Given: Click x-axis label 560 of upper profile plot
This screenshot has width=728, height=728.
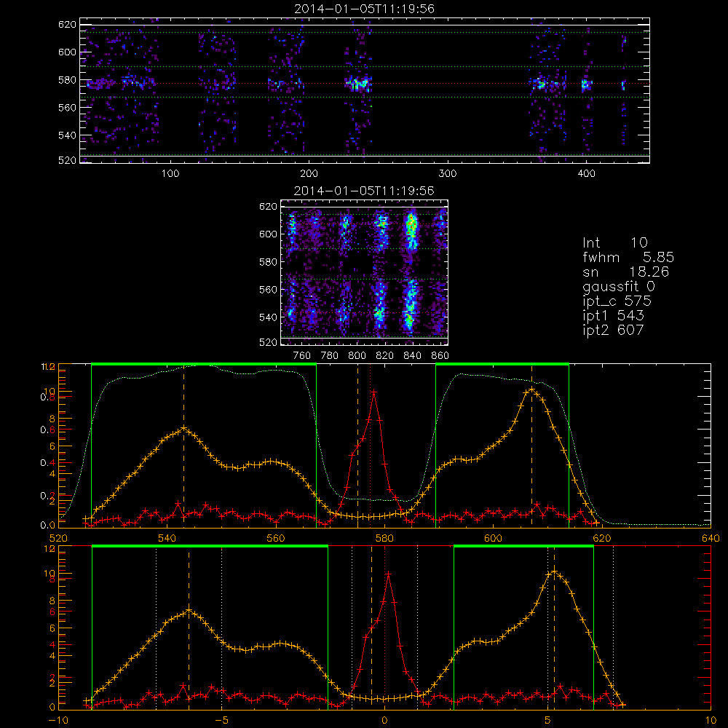Looking at the screenshot, I should (x=276, y=539).
